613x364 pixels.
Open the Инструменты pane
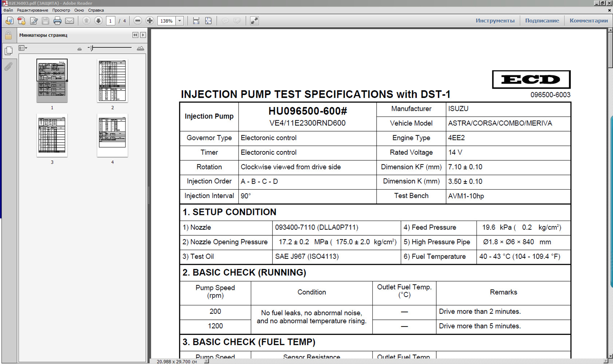click(495, 21)
